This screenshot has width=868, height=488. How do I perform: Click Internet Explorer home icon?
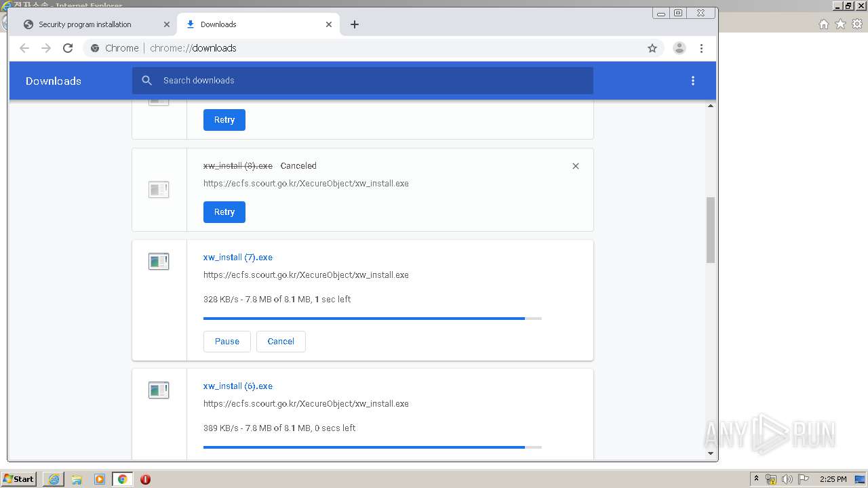(x=823, y=24)
